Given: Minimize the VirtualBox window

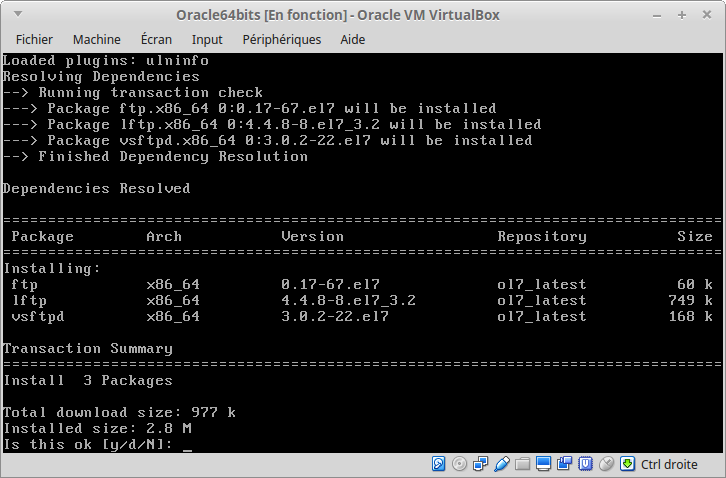Looking at the screenshot, I should point(657,16).
